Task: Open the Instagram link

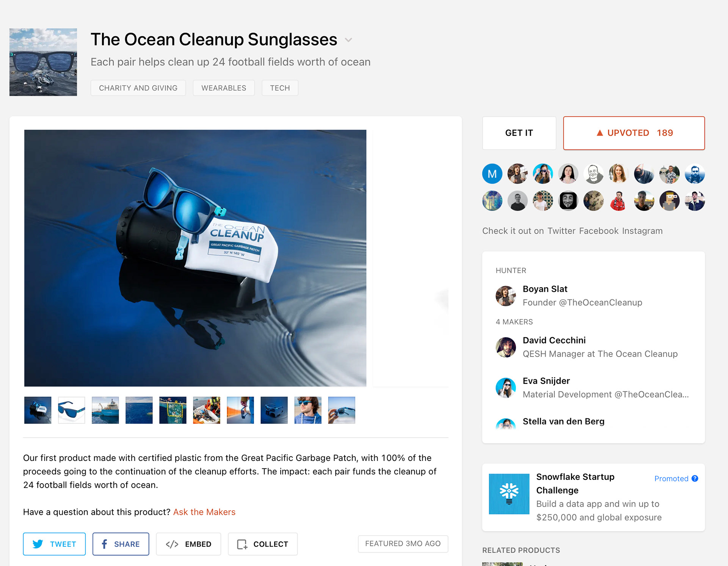Action: point(642,231)
